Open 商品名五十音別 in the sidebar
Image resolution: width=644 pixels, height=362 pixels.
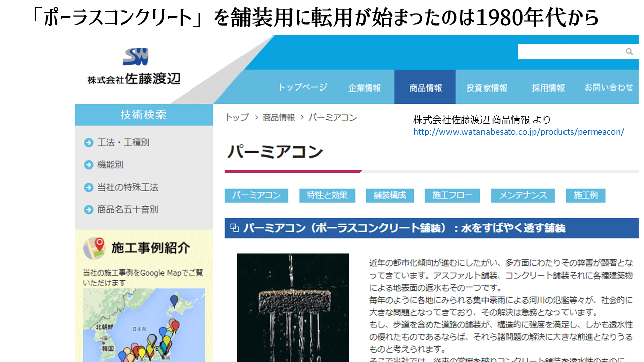(128, 210)
